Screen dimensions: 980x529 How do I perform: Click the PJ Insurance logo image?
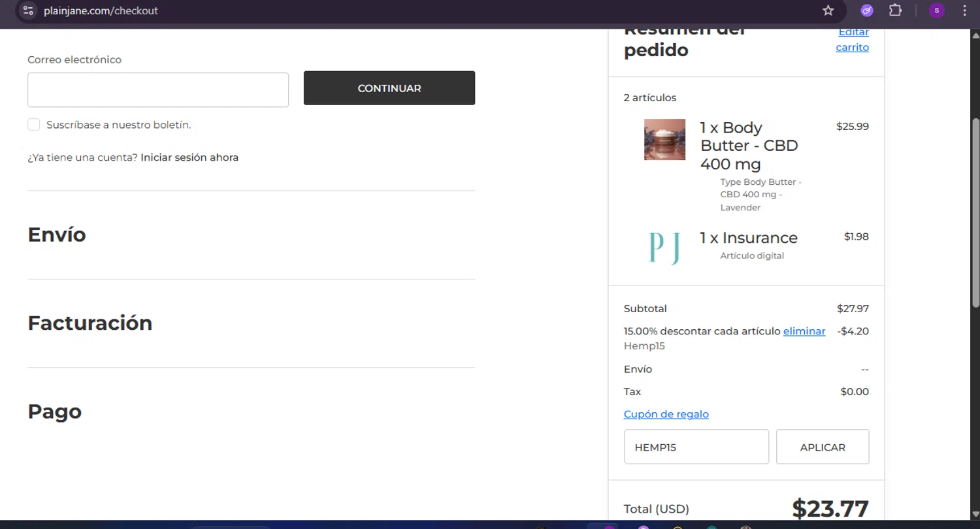[x=665, y=248]
